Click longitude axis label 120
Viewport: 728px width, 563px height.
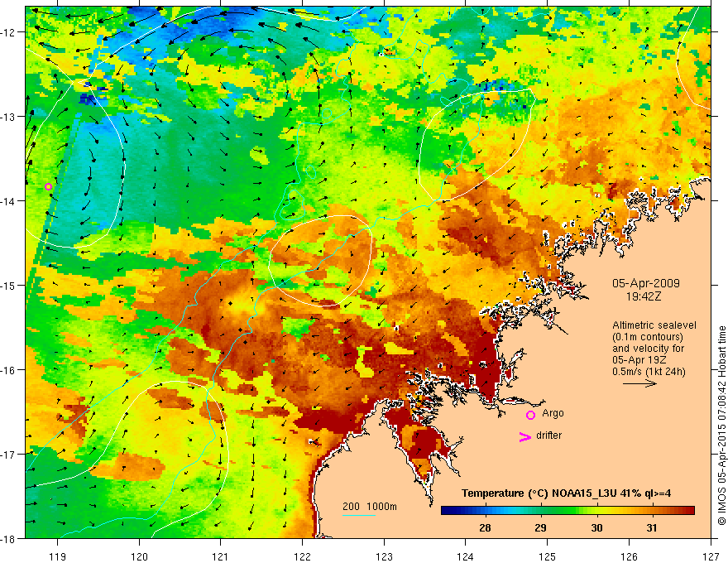(139, 556)
